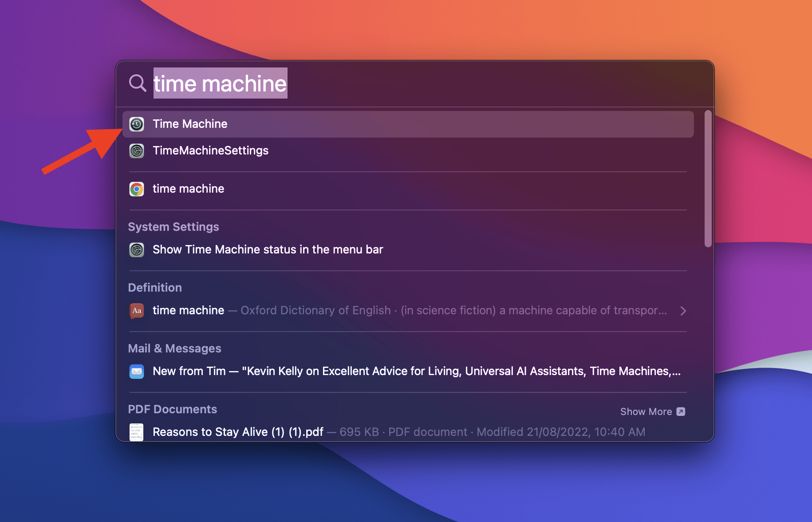
Task: Select the 'time machine' Chrome search entry
Action: click(188, 189)
